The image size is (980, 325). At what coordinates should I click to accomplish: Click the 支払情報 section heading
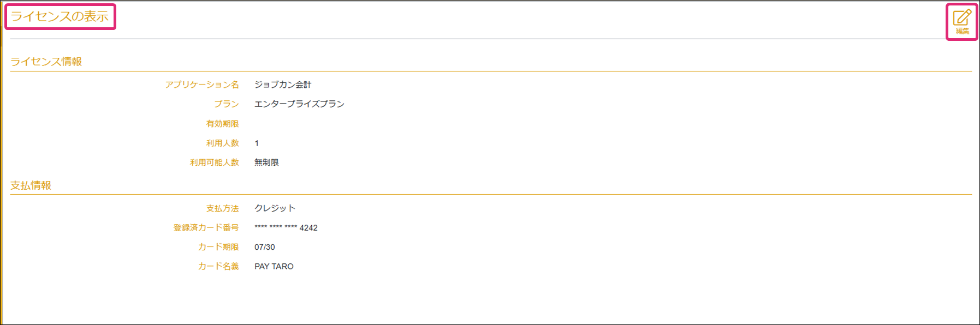pos(31,185)
